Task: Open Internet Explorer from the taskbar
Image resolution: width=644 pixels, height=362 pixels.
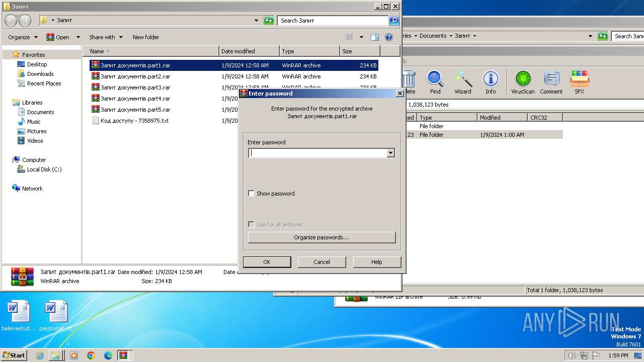Action: click(x=40, y=355)
